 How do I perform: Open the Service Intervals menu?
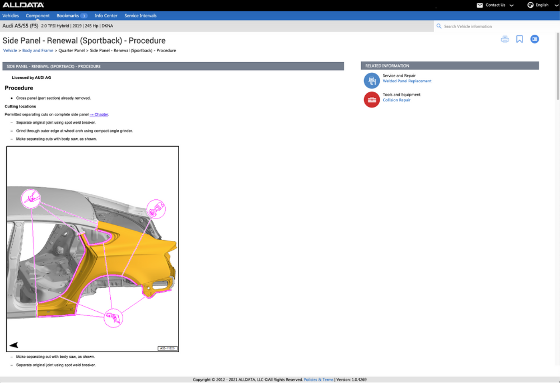141,16
